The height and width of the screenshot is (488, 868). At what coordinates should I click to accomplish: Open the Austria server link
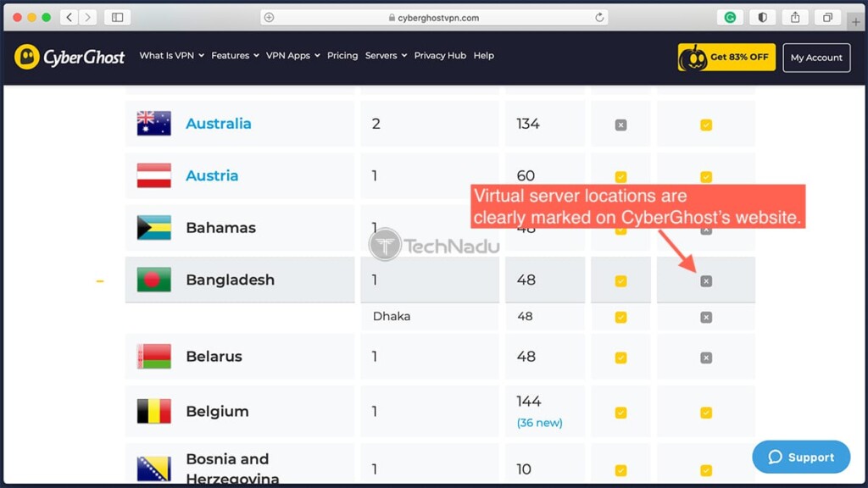pos(212,175)
